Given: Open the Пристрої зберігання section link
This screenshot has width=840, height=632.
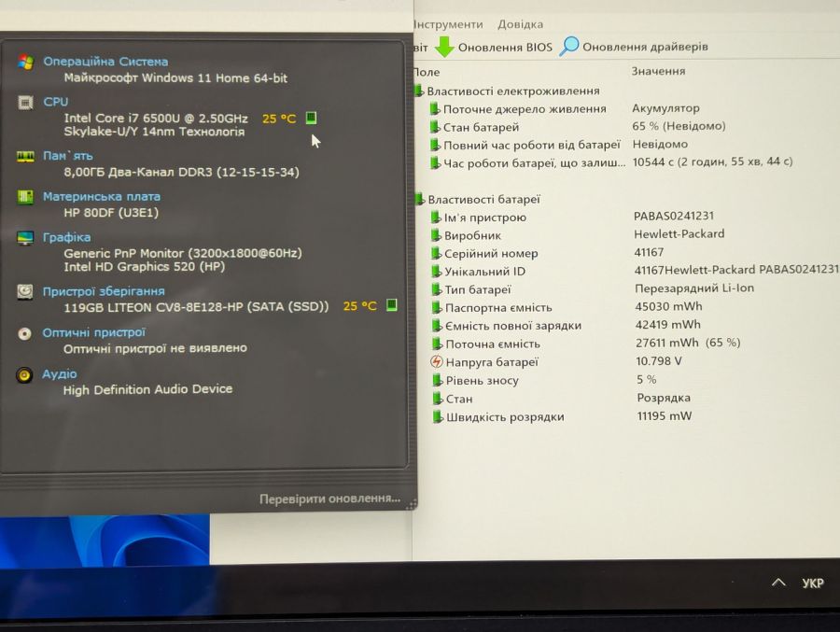Looking at the screenshot, I should pyautogui.click(x=104, y=291).
